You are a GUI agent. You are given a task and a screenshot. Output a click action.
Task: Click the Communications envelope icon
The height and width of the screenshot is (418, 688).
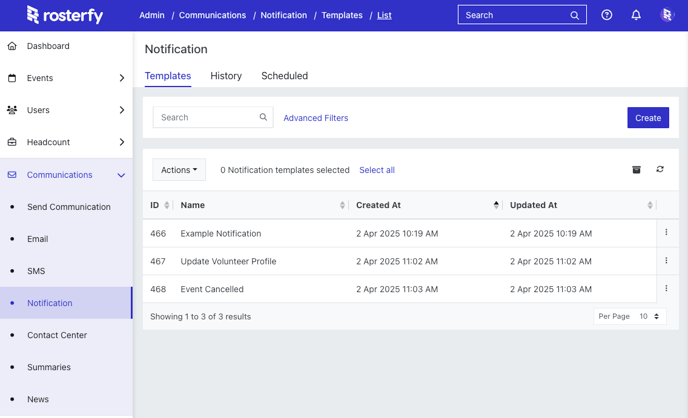pos(12,175)
